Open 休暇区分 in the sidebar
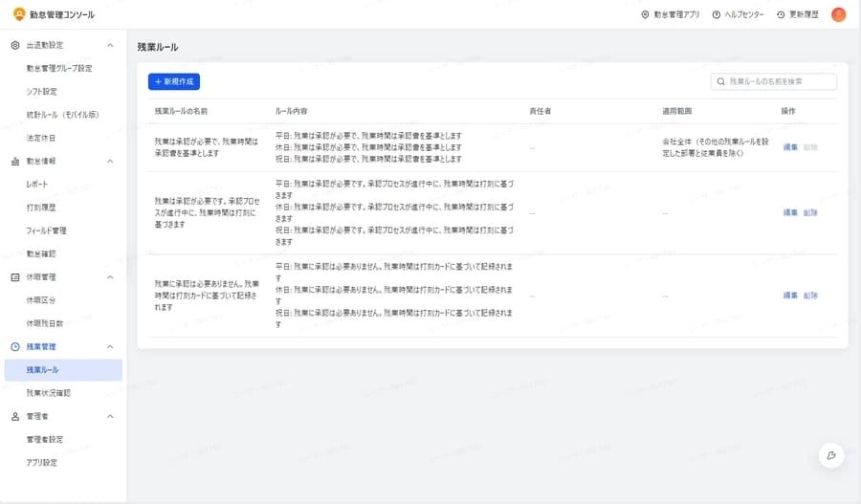 point(41,300)
